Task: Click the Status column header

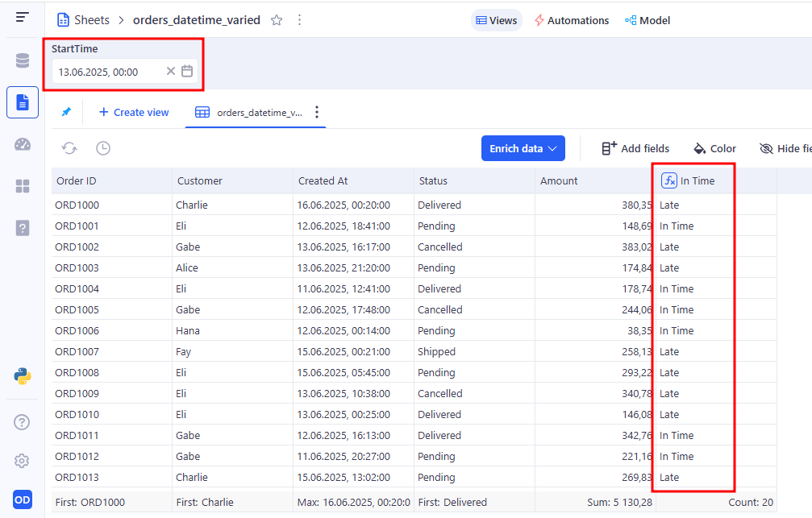Action: tap(474, 180)
